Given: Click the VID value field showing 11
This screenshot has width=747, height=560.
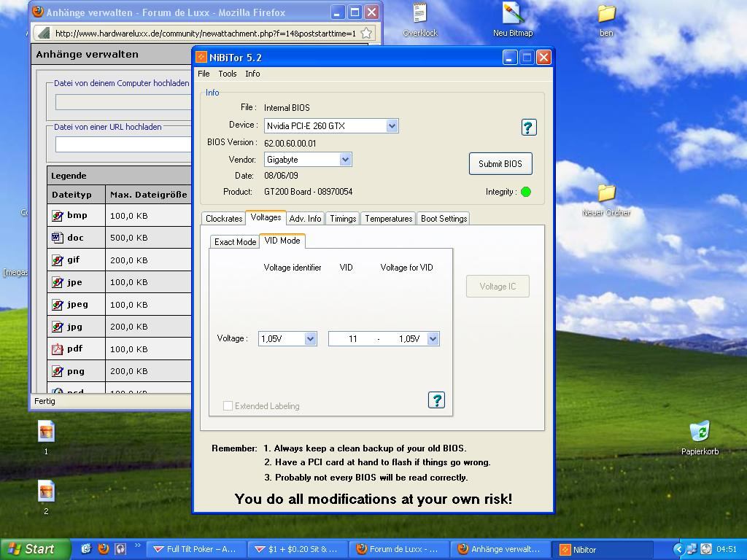Looking at the screenshot, I should pyautogui.click(x=352, y=338).
